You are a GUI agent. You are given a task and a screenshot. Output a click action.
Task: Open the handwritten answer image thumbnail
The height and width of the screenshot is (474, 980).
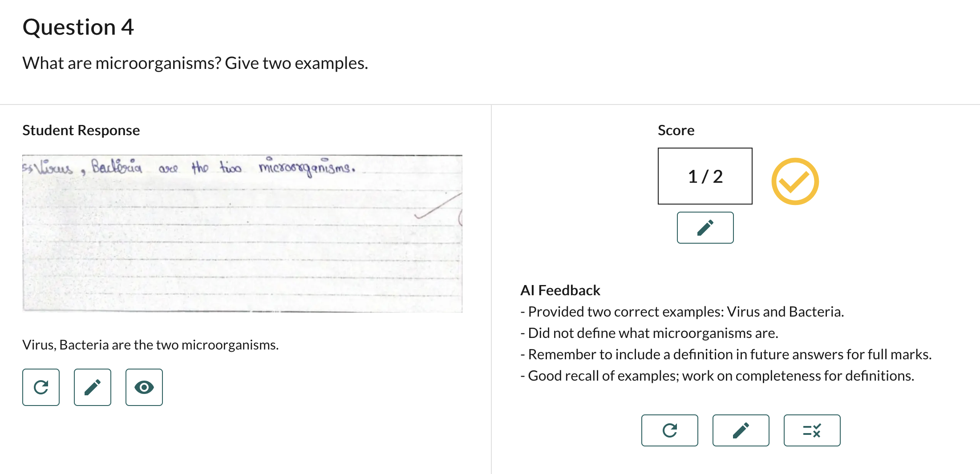tap(243, 230)
